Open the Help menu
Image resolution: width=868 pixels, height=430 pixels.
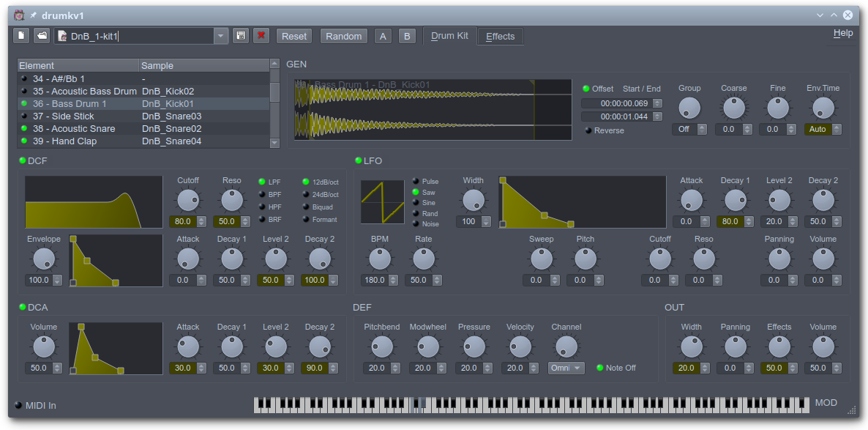842,33
